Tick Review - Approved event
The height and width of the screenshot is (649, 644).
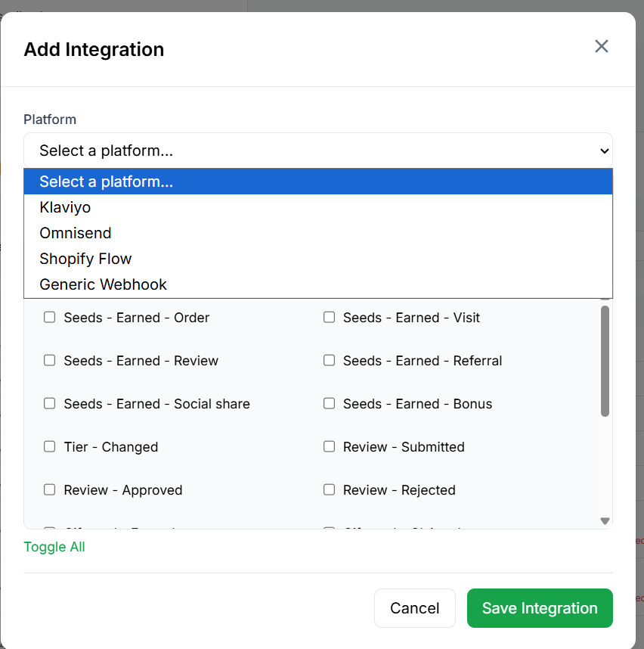pos(50,490)
